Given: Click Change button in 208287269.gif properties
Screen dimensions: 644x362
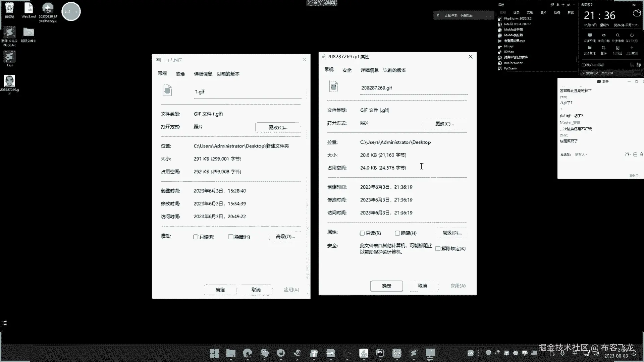Looking at the screenshot, I should point(444,124).
